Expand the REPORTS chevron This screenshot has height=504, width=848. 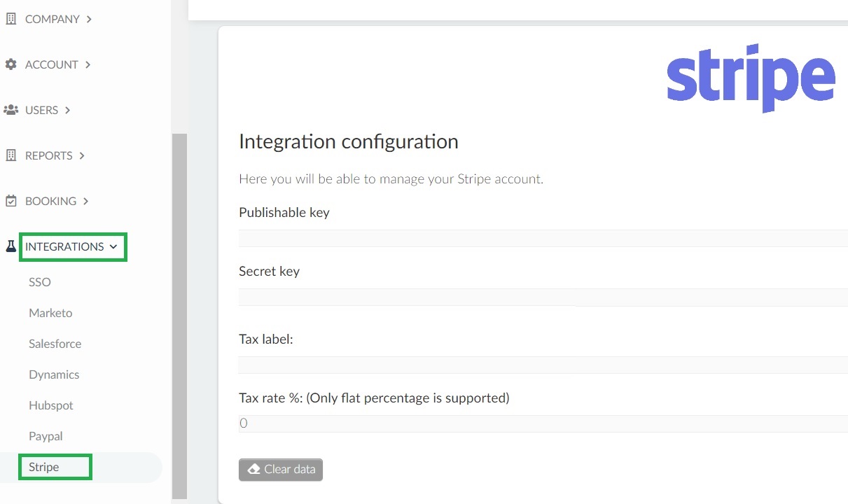pyautogui.click(x=82, y=155)
